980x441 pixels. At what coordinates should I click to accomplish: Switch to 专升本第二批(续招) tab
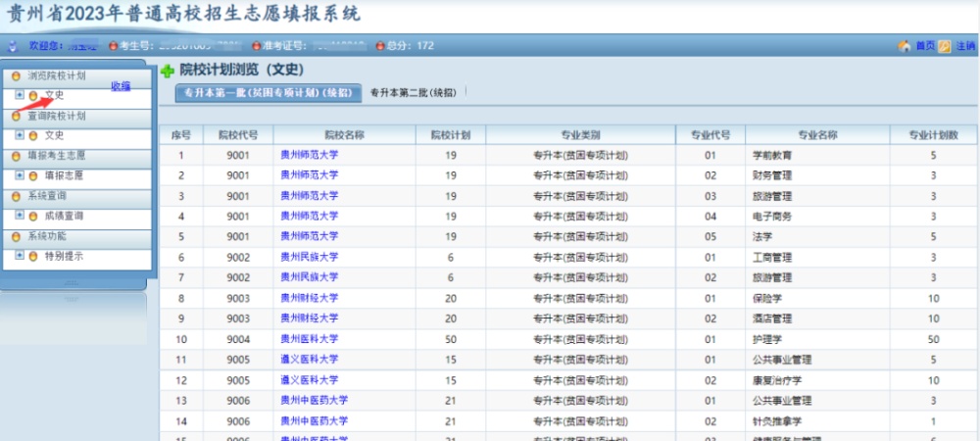tap(413, 92)
